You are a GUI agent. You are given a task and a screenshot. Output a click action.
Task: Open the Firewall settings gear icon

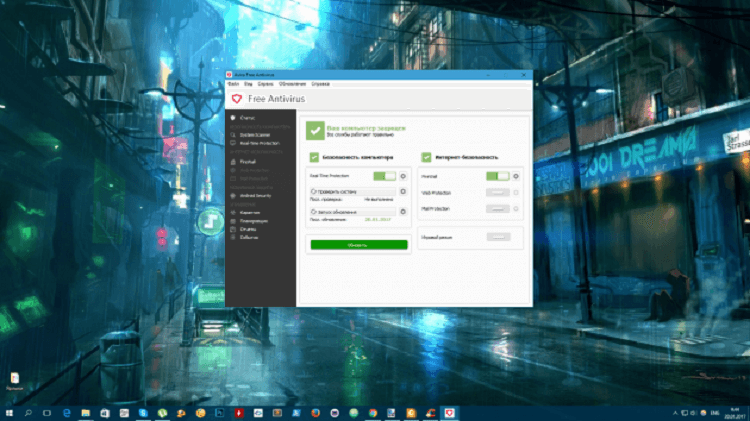tap(516, 176)
